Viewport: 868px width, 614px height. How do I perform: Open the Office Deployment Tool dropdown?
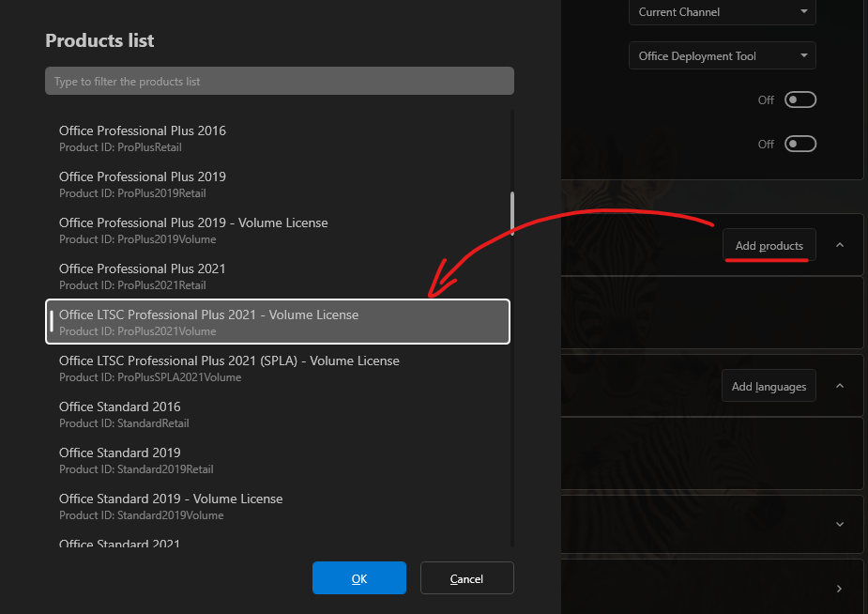pos(722,56)
